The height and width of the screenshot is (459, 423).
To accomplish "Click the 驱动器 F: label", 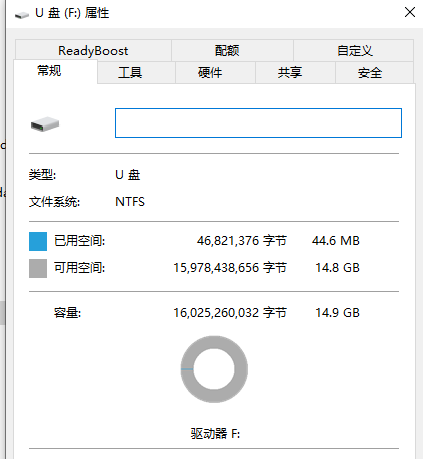I will [x=215, y=433].
